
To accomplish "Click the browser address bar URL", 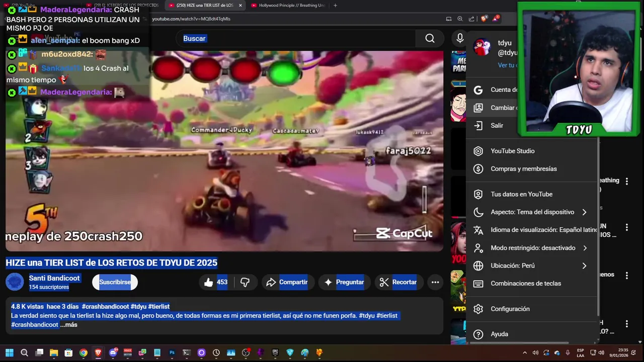I will pyautogui.click(x=191, y=19).
